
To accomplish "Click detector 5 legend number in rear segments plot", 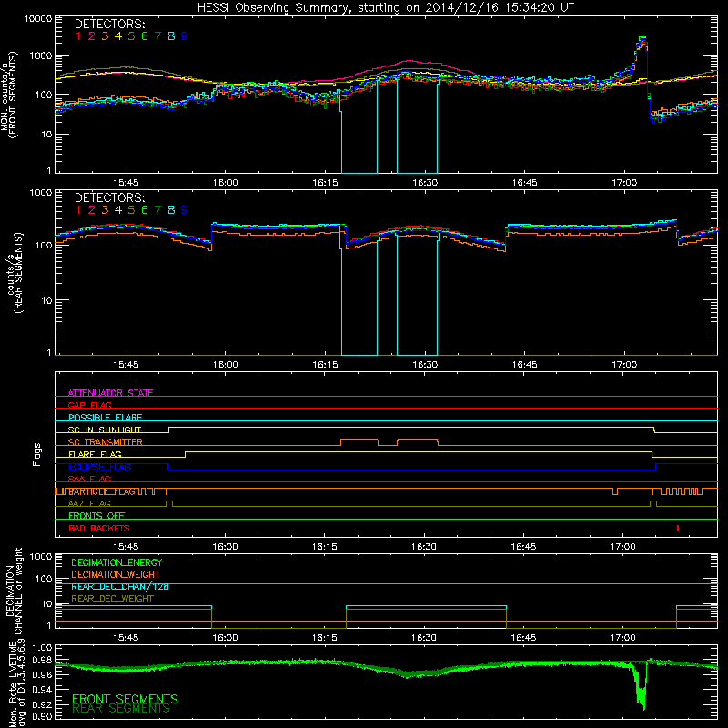I will click(x=131, y=210).
